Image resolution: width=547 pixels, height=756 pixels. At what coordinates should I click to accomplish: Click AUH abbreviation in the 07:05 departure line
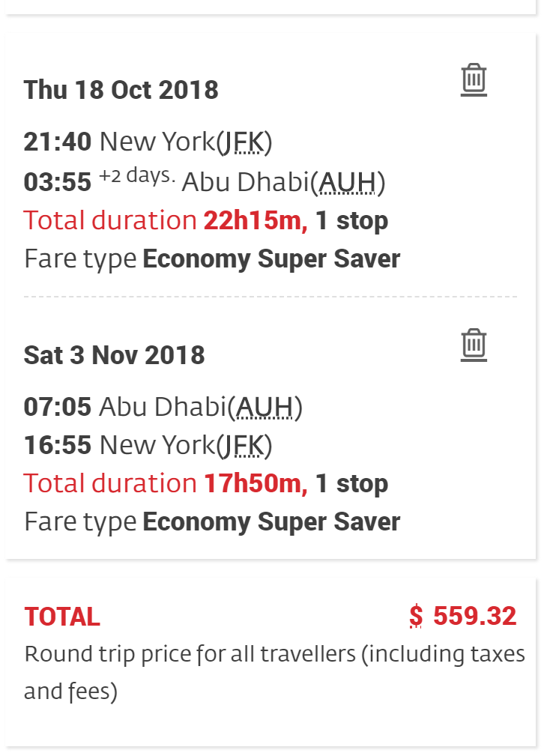point(265,407)
